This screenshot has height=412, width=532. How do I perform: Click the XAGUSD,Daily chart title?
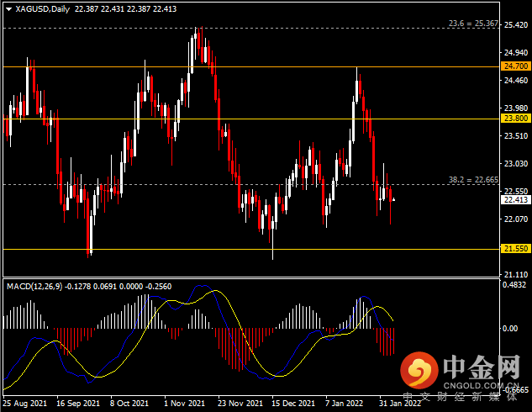(42, 9)
